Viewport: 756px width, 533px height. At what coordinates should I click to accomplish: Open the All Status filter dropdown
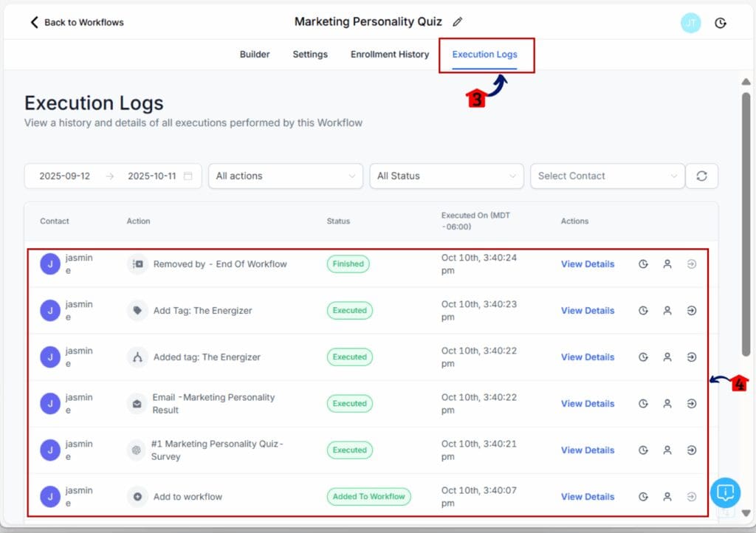446,176
